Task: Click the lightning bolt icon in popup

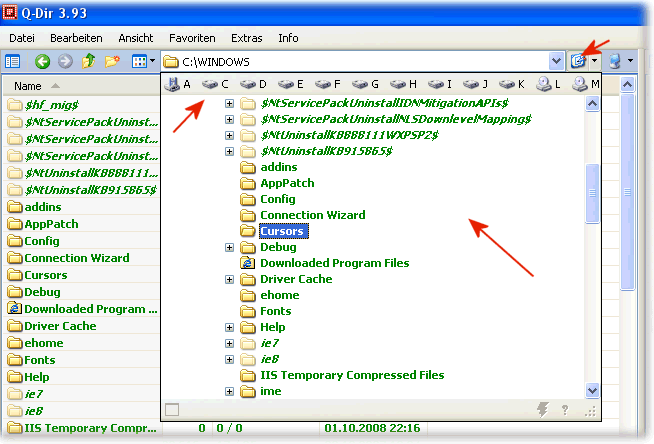Action: 542,410
